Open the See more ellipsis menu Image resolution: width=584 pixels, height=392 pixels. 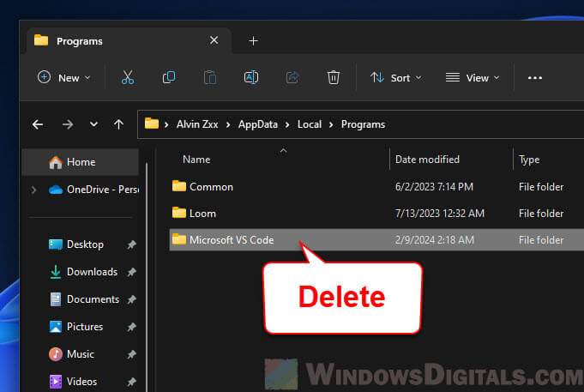pyautogui.click(x=535, y=78)
